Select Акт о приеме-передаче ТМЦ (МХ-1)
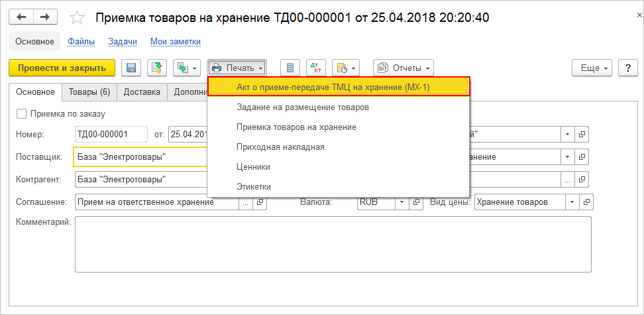Image resolution: width=644 pixels, height=315 pixels. [338, 87]
